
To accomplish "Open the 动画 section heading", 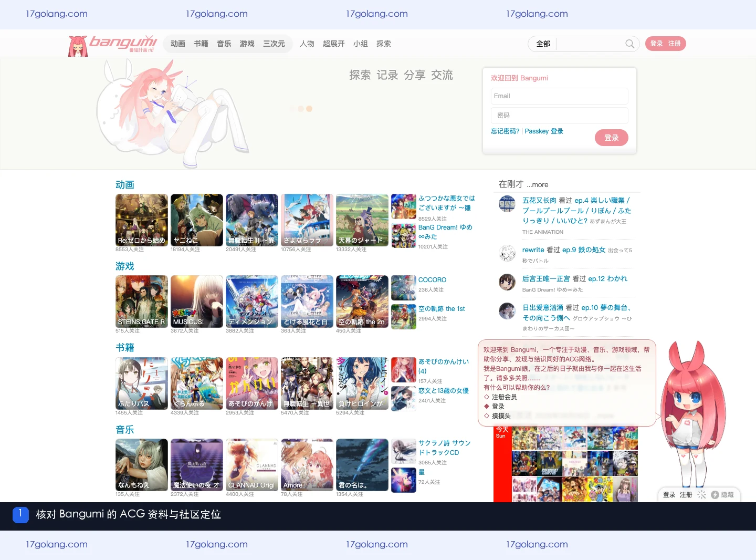I will pyautogui.click(x=125, y=185).
